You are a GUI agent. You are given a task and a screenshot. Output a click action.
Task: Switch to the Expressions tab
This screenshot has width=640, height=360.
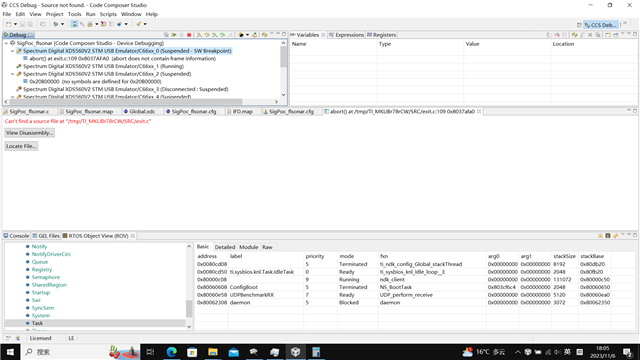pyautogui.click(x=346, y=35)
